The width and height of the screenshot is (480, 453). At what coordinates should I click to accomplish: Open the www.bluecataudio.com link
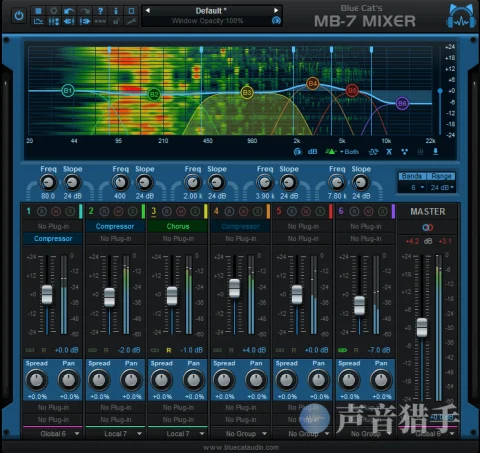(x=241, y=447)
